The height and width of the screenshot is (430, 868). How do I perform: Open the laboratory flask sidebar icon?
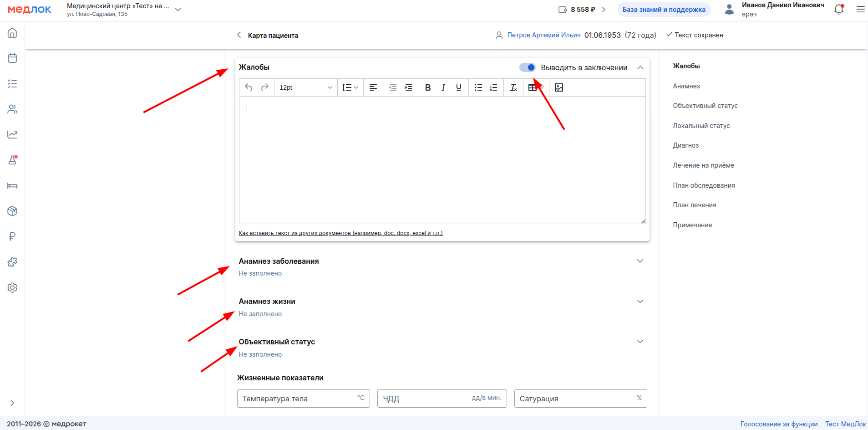pyautogui.click(x=12, y=160)
